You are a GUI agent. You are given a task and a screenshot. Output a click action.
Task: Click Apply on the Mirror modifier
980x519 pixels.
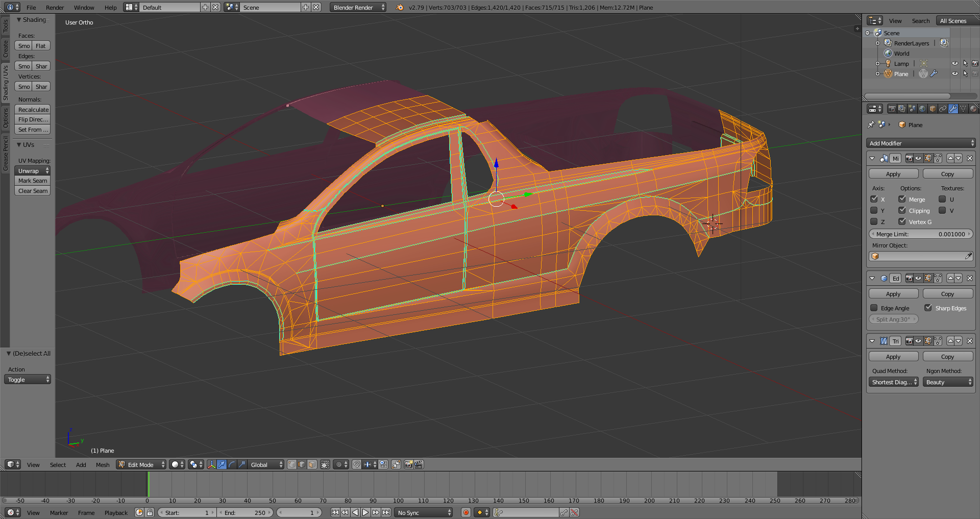click(x=893, y=174)
